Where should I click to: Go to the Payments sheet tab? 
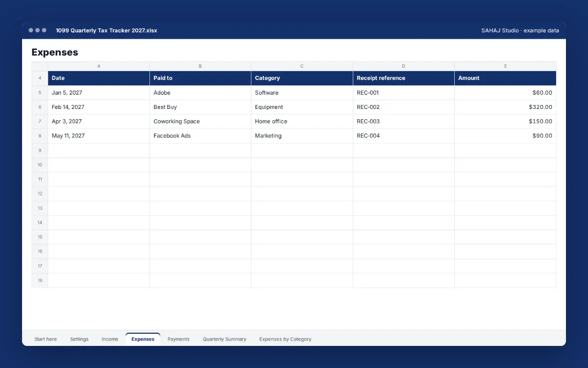pyautogui.click(x=178, y=339)
